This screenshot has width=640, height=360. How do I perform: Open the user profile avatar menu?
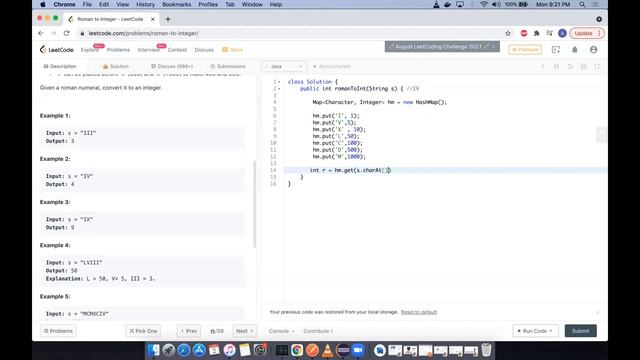tap(593, 49)
